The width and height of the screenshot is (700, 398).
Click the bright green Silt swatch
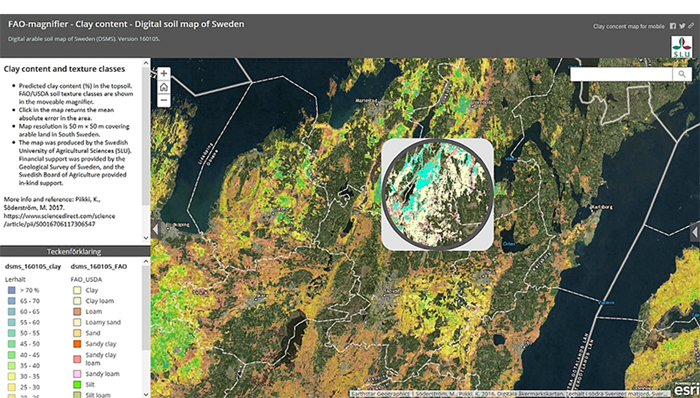pos(77,385)
